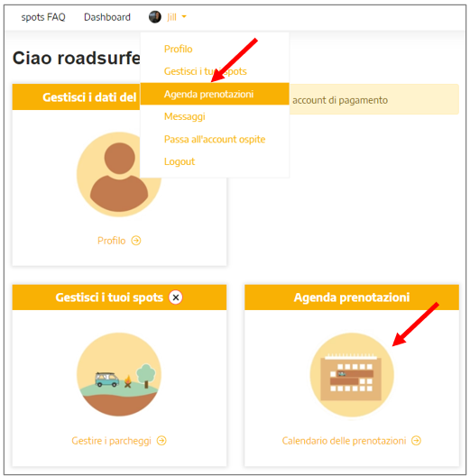Choose Gestisci i tuoi spots menu entry
Screen dimensions: 470x476
pos(206,71)
